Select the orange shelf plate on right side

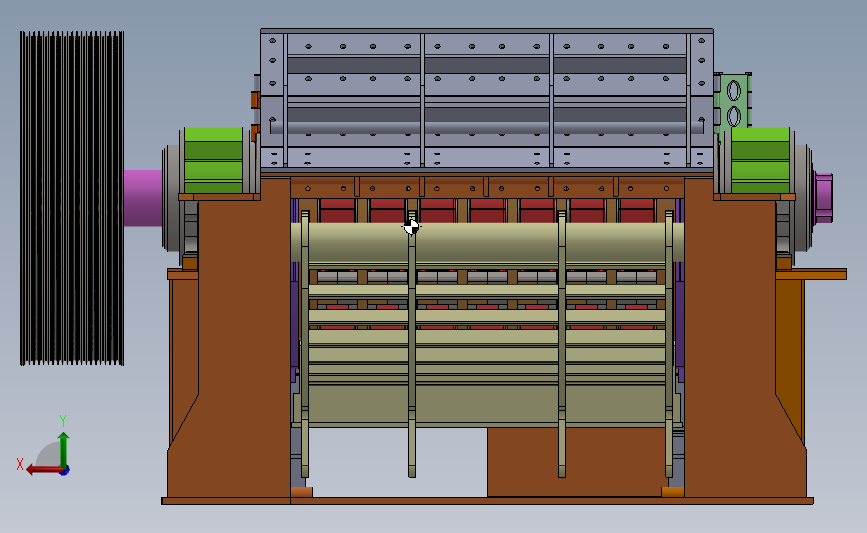[x=811, y=274]
